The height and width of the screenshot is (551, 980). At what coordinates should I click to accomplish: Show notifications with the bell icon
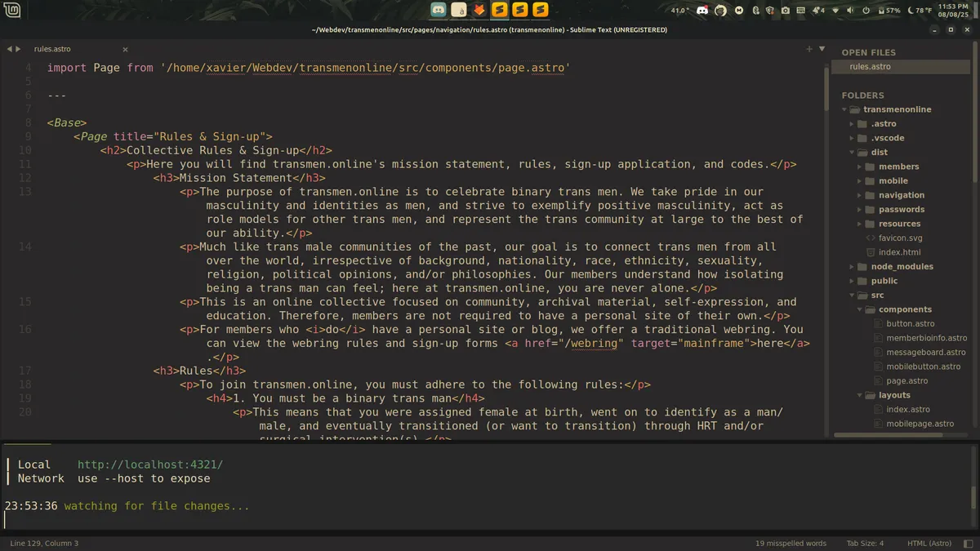818,11
